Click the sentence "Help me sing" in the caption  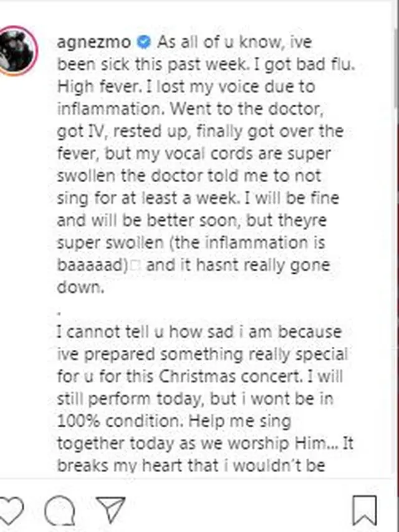240,422
